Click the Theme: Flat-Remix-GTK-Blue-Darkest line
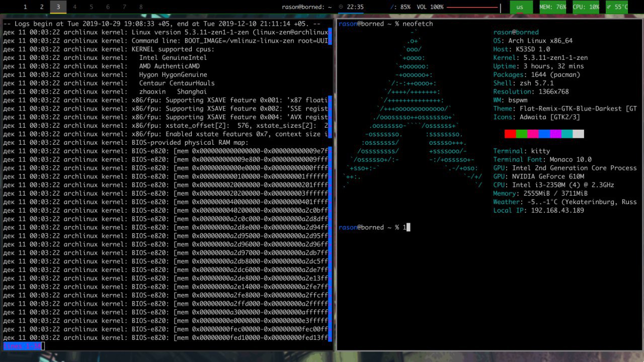 [x=565, y=109]
